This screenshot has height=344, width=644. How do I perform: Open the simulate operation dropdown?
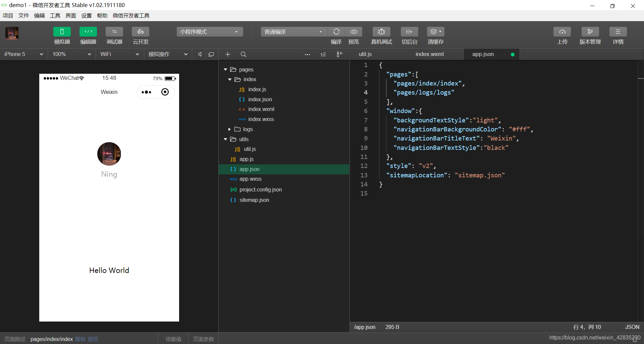[168, 54]
